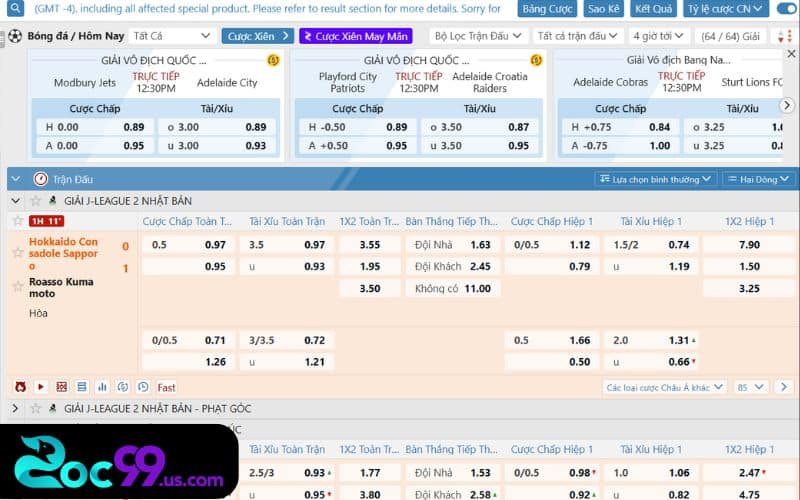Open Sao Kê statement tab
The width and height of the screenshot is (800, 500).
603,9
